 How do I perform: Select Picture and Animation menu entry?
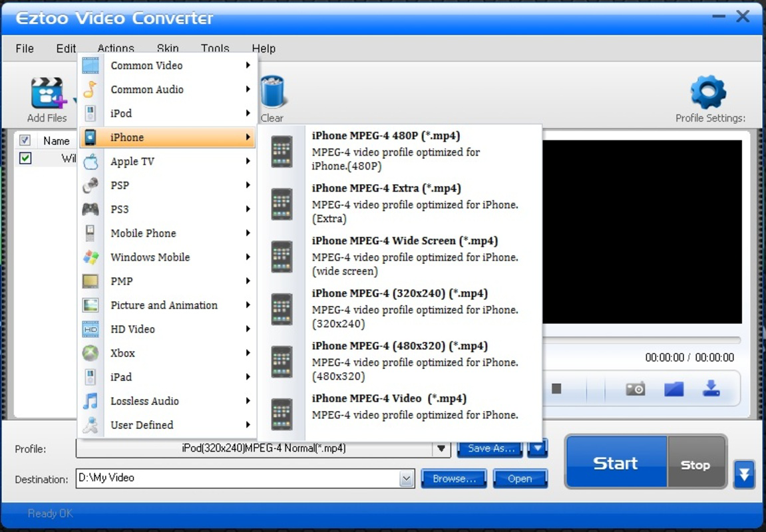click(x=168, y=305)
